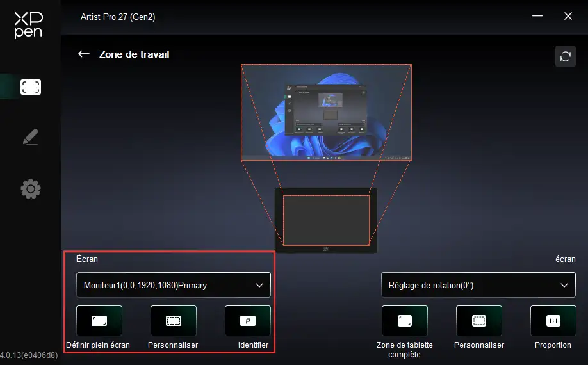The width and height of the screenshot is (588, 365).
Task: Click the tablet active area rectangle
Action: click(x=326, y=220)
